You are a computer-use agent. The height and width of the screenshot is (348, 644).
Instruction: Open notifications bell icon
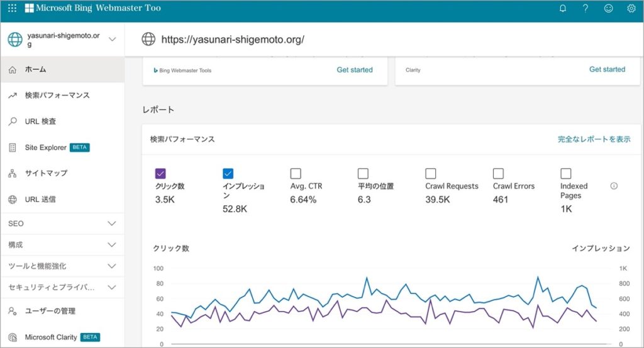click(563, 8)
